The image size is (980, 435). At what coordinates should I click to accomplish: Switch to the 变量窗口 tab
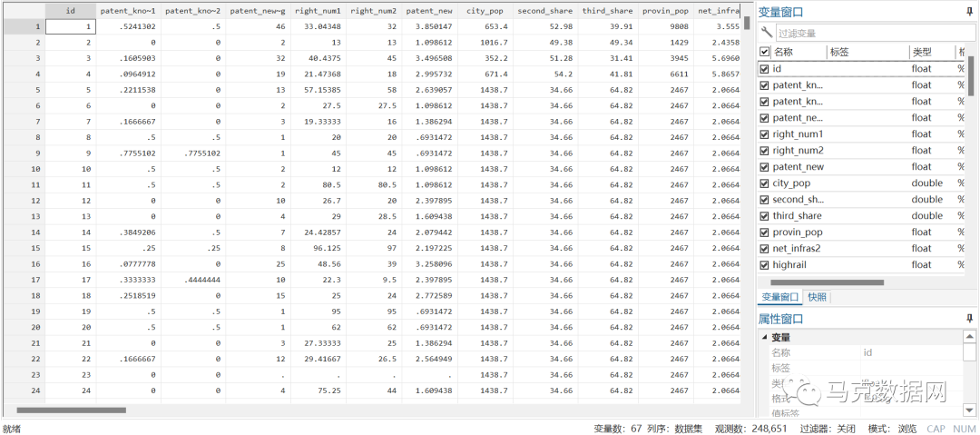[x=780, y=297]
